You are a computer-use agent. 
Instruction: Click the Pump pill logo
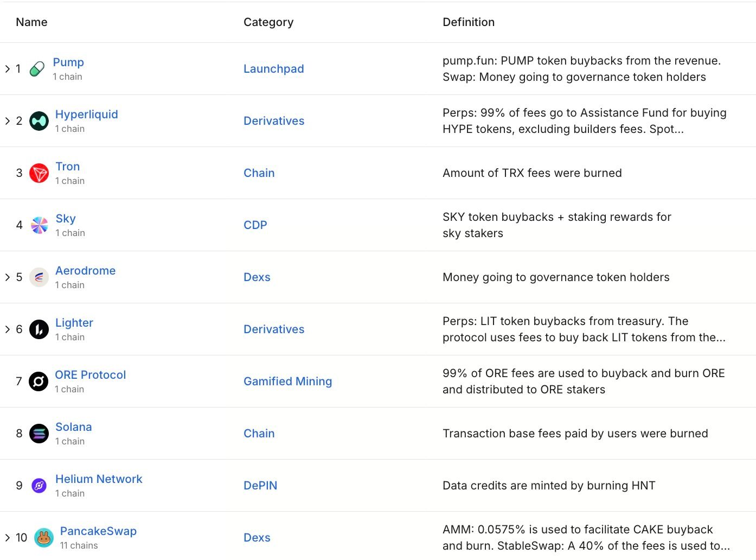click(x=37, y=68)
